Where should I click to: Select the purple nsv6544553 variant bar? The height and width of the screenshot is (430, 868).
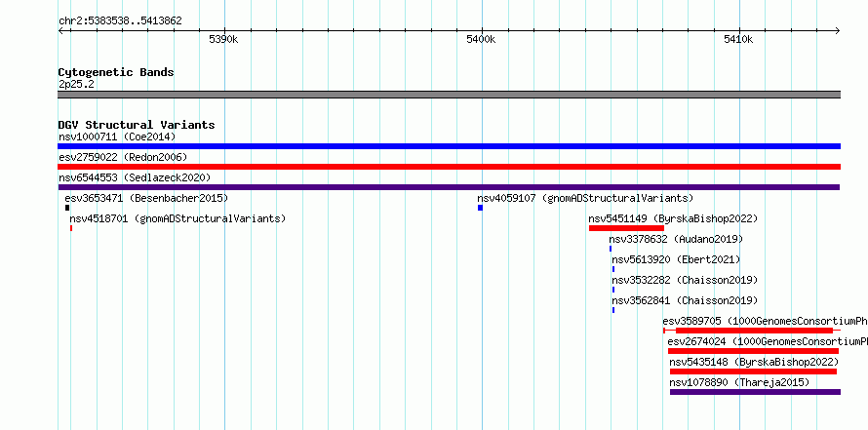pos(449,187)
